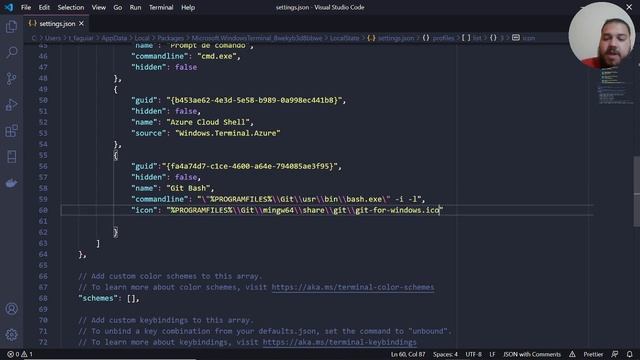Click the LocalState breadcrumb segment

[x=344, y=38]
